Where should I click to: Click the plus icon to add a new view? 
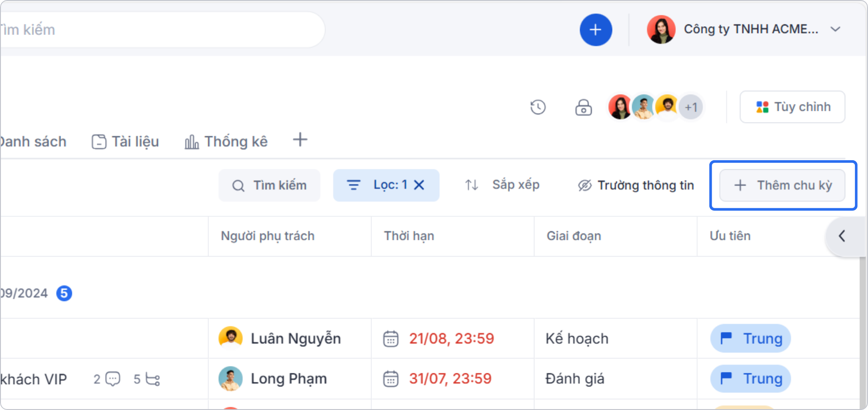coord(300,140)
